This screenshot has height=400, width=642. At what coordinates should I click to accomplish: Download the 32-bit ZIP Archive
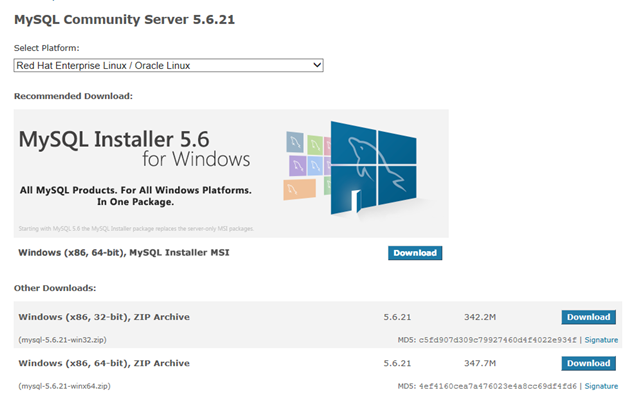(x=588, y=317)
